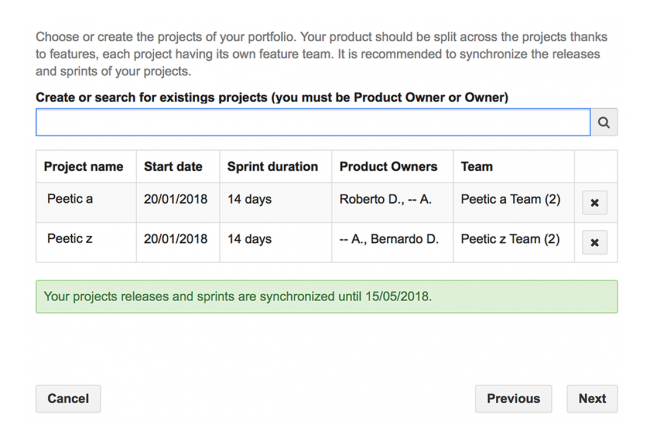Viewport: 650px width, 445px height.
Task: Click the Product Owners column header
Action: (x=389, y=167)
